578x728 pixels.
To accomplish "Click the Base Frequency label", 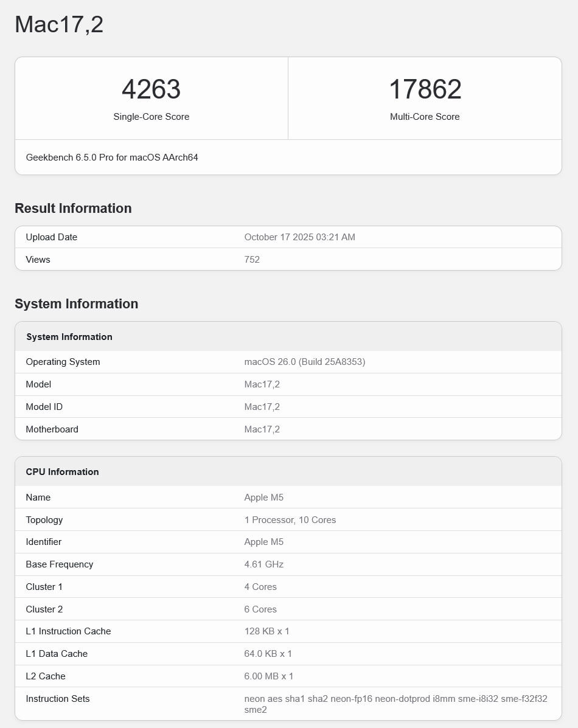I will [60, 564].
